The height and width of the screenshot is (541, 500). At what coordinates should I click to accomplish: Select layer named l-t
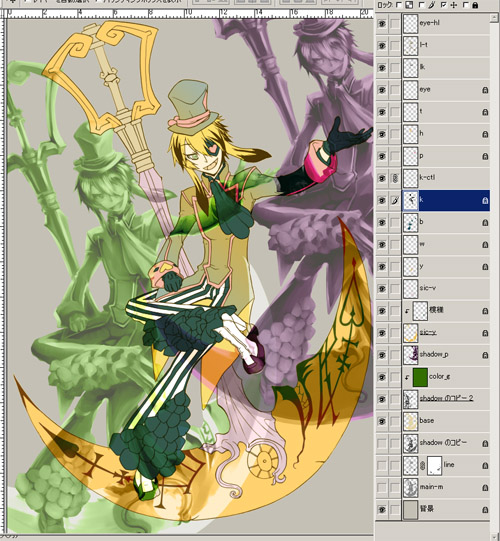(424, 45)
